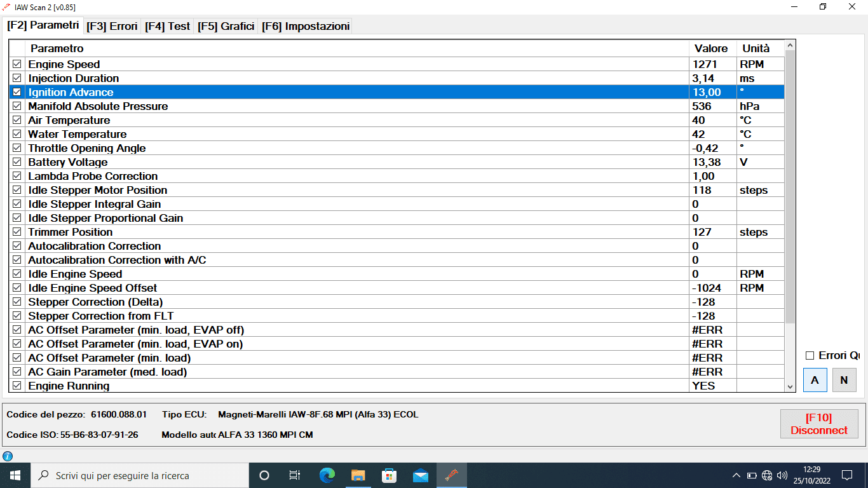Screen dimensions: 868x488
Task: Click the scrollbar up arrow
Action: pos(790,46)
